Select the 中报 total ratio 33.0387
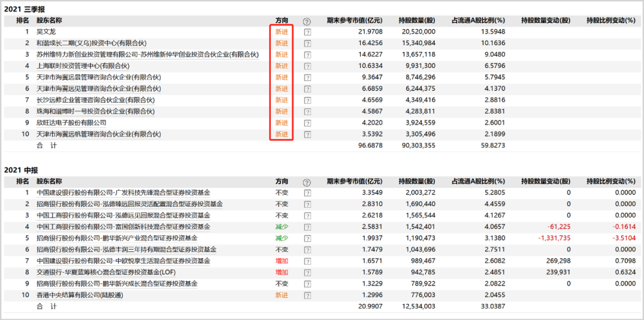 click(x=493, y=306)
